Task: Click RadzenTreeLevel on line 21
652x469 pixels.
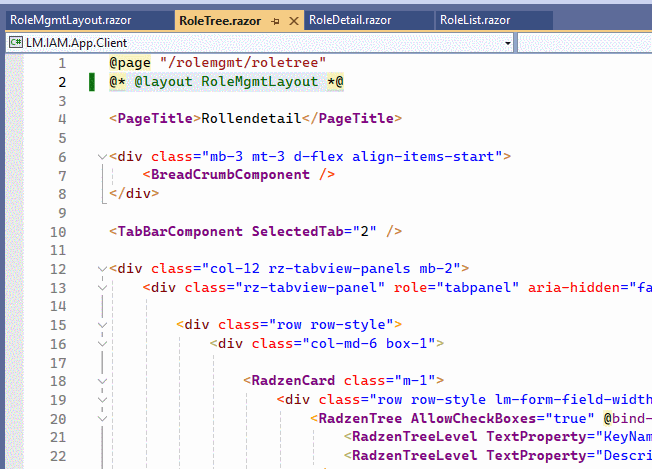Action: tap(415, 437)
